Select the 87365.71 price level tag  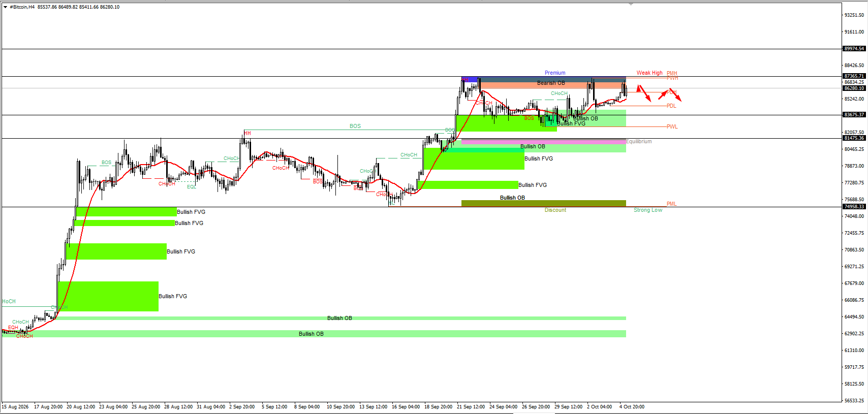(854, 76)
